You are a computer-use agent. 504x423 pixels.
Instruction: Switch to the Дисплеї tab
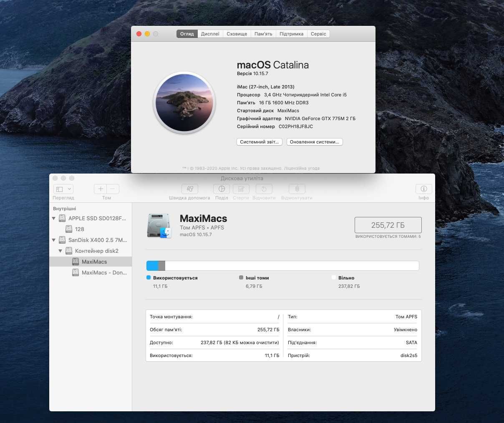(x=210, y=34)
